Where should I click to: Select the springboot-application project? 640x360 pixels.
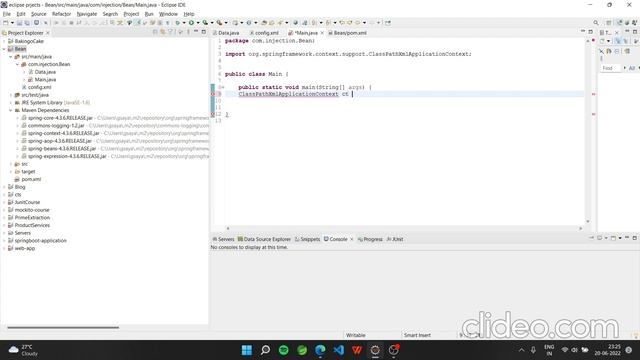37,241
